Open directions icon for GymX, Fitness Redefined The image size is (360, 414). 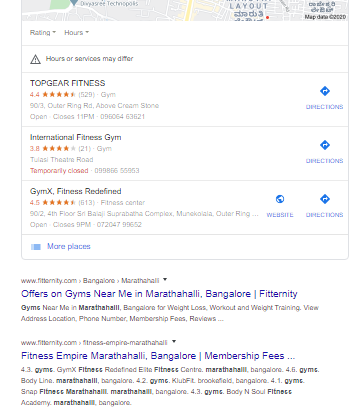pyautogui.click(x=325, y=199)
